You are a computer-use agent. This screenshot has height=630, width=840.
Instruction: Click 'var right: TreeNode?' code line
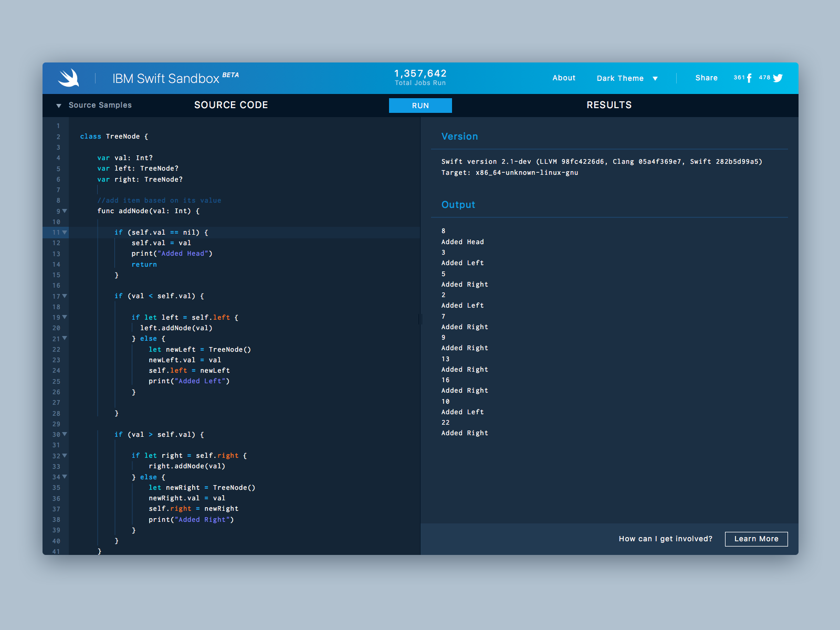point(140,180)
